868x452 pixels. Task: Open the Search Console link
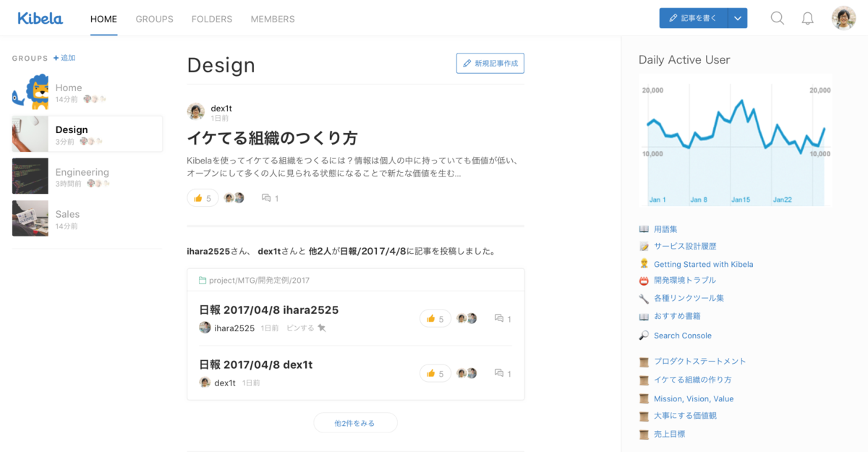coord(682,336)
